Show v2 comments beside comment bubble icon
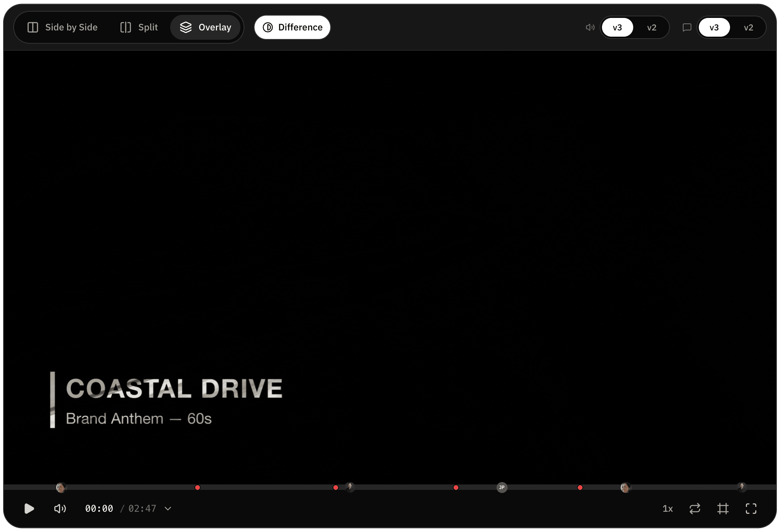The height and width of the screenshot is (532, 780). pyautogui.click(x=748, y=27)
